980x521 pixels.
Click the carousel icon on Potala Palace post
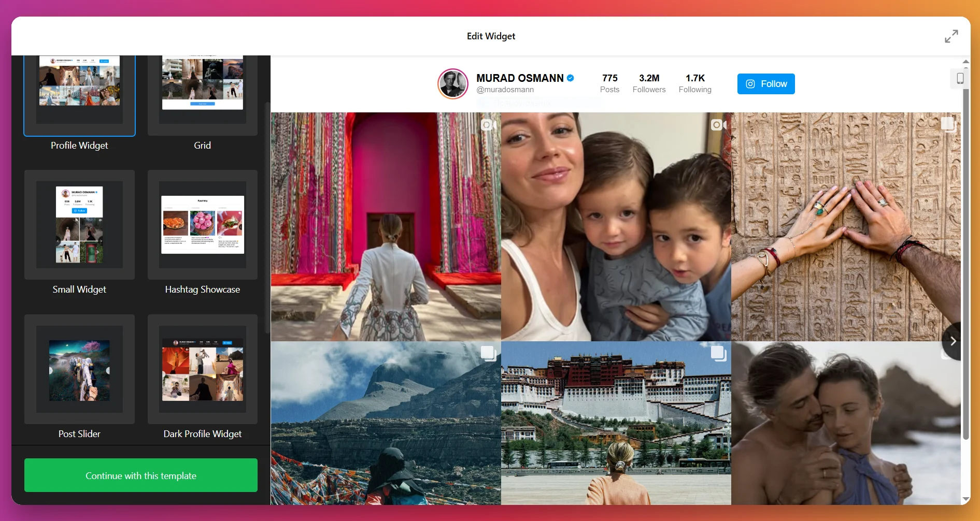pyautogui.click(x=718, y=353)
